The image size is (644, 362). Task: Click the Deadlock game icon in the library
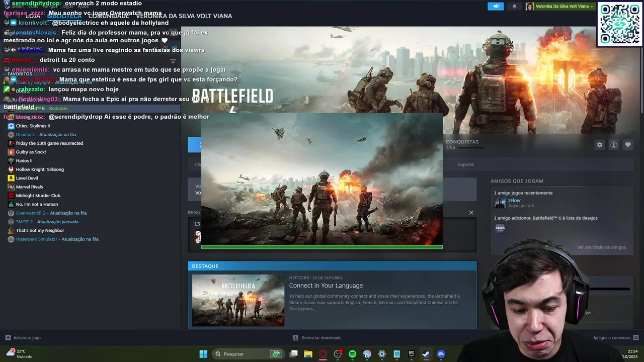pos(11,135)
